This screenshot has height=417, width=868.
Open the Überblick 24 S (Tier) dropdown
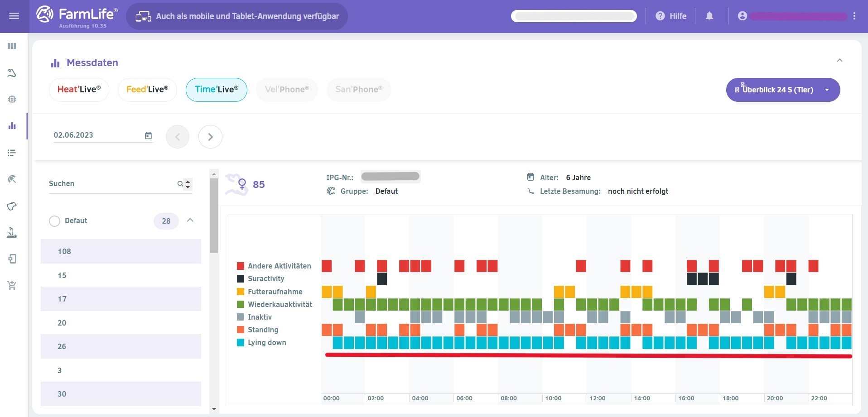pyautogui.click(x=782, y=90)
